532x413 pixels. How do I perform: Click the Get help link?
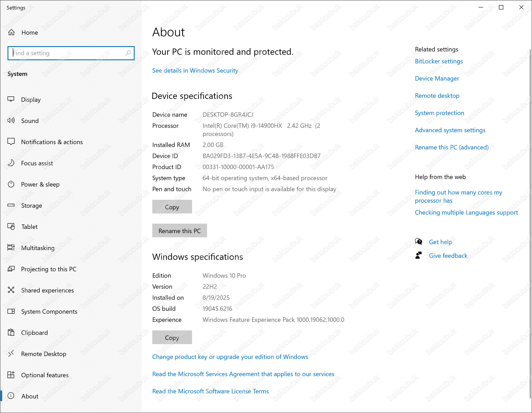pyautogui.click(x=440, y=242)
